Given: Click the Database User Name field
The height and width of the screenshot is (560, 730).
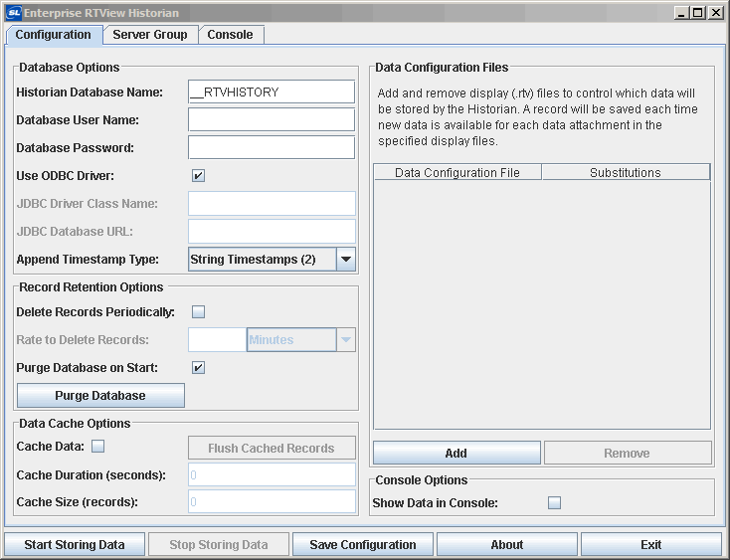Looking at the screenshot, I should point(272,119).
